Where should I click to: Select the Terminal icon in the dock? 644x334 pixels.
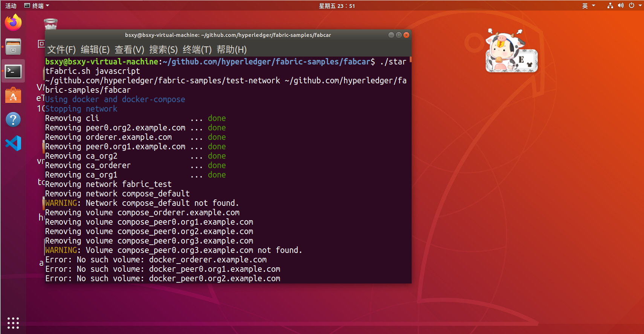13,71
